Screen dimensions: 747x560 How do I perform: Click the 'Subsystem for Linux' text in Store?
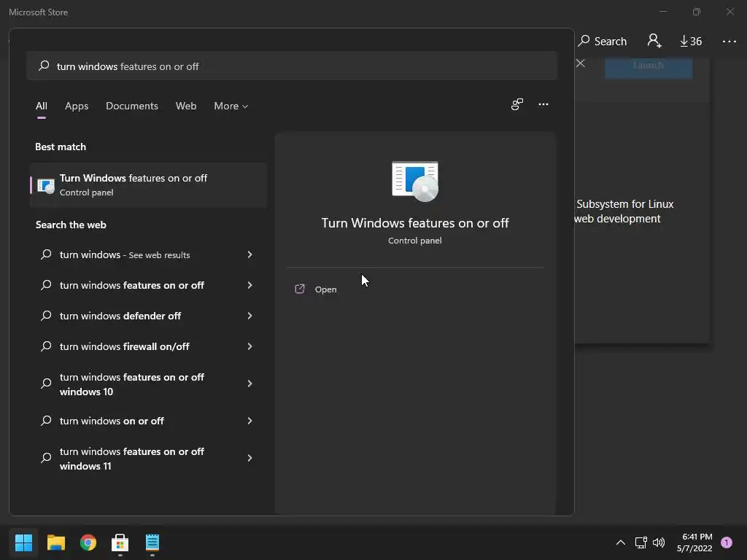(x=625, y=204)
